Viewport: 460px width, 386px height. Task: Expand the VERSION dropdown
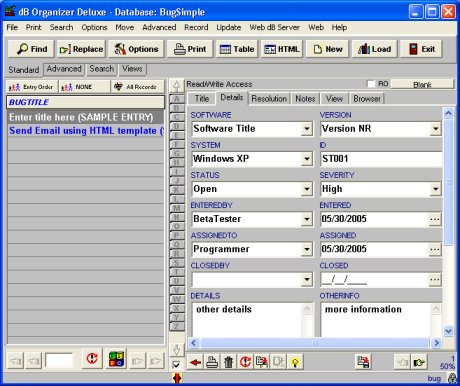(436, 129)
